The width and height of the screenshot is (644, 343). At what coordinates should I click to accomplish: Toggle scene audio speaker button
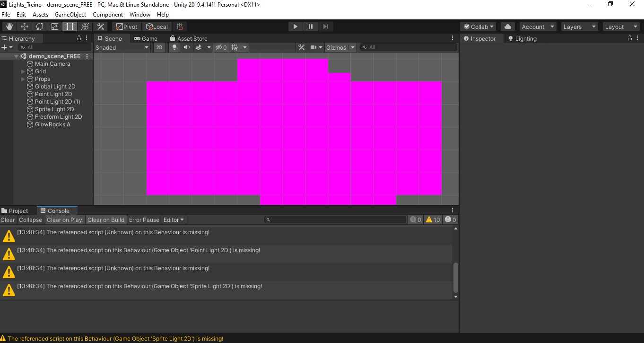point(187,47)
